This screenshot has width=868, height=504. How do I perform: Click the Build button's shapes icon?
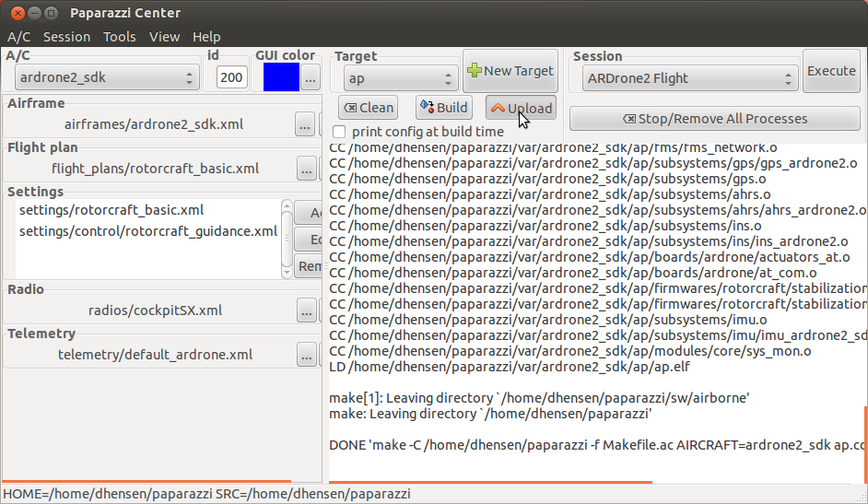427,106
